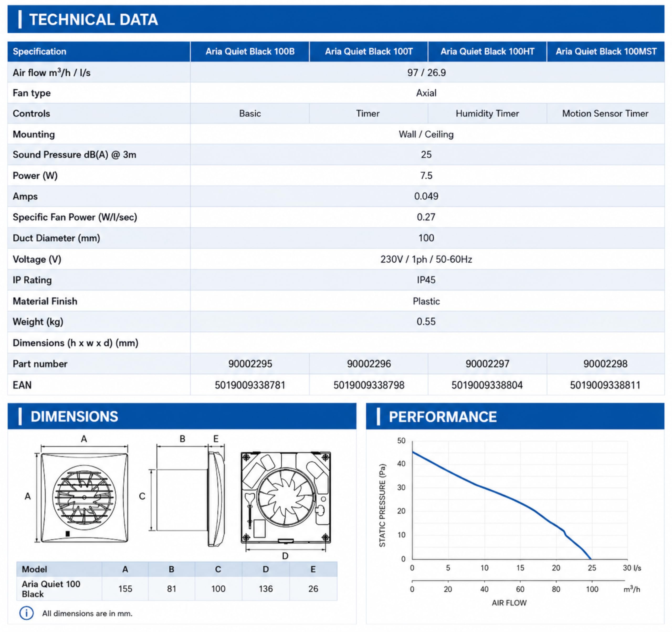Select the specific fan power value 0.27
The width and height of the screenshot is (672, 632).
click(426, 217)
